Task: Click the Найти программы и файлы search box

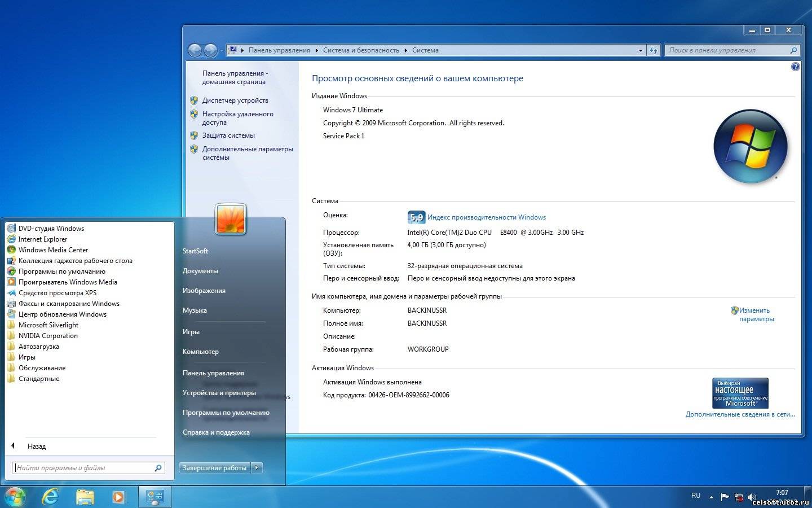Action: (x=89, y=468)
